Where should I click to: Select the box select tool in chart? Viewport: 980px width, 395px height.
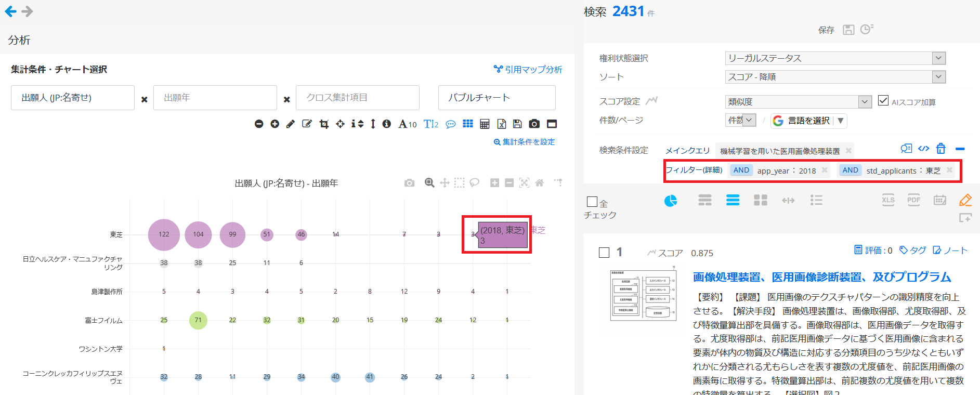[459, 182]
